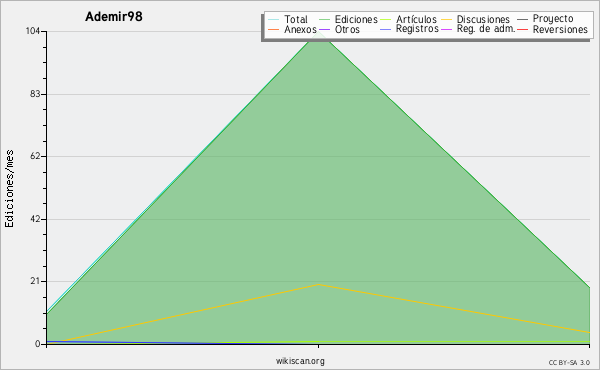Click the 62 y-axis value
This screenshot has width=600, height=370.
(x=35, y=156)
